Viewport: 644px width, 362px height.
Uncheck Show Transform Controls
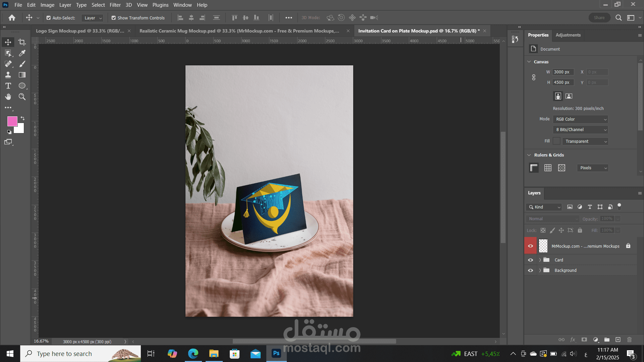pyautogui.click(x=114, y=18)
